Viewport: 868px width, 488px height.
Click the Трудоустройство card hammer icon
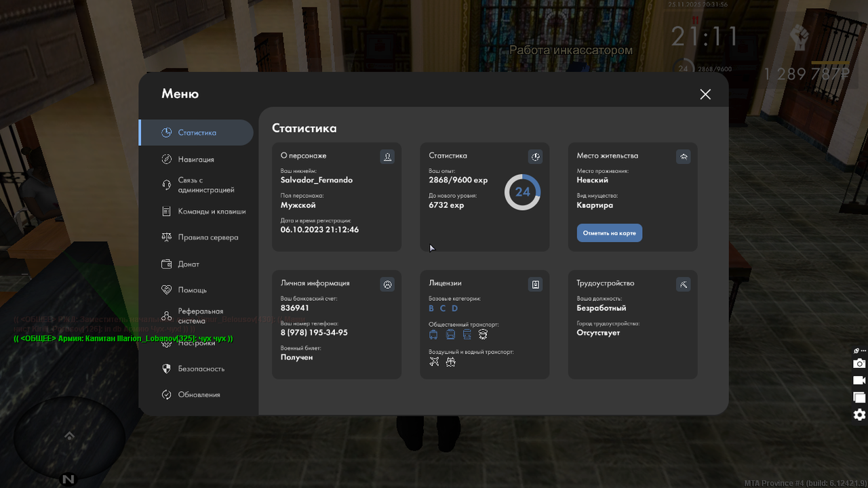point(684,285)
